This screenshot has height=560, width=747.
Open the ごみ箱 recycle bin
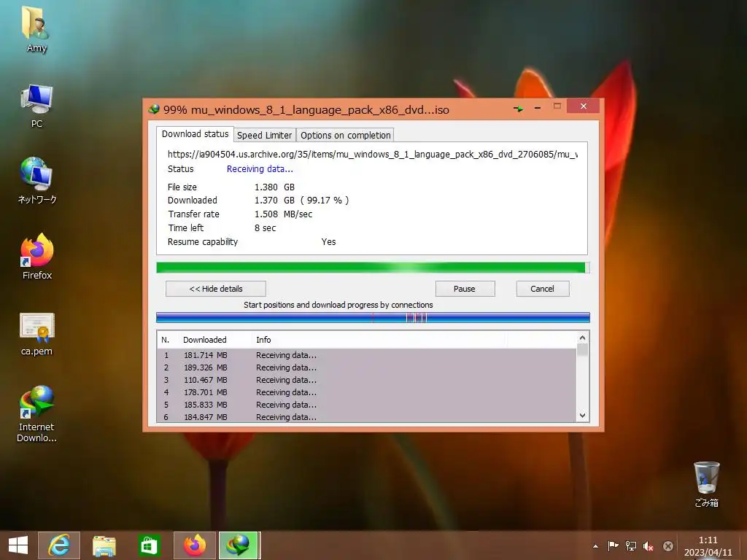point(706,484)
